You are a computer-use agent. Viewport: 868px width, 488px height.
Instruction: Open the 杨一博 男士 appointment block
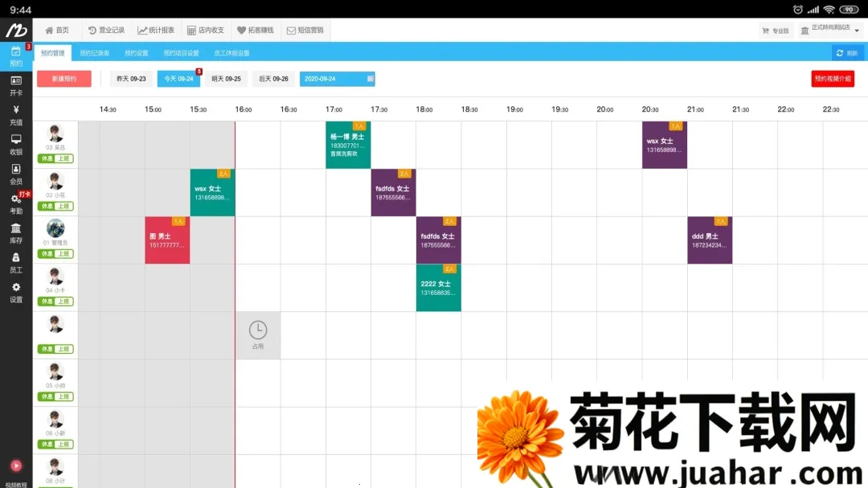coord(347,146)
